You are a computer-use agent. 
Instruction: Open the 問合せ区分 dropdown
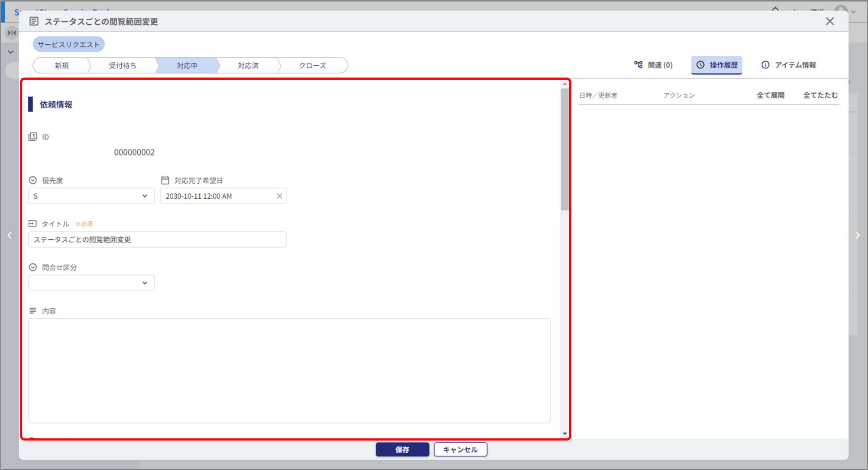[x=91, y=283]
